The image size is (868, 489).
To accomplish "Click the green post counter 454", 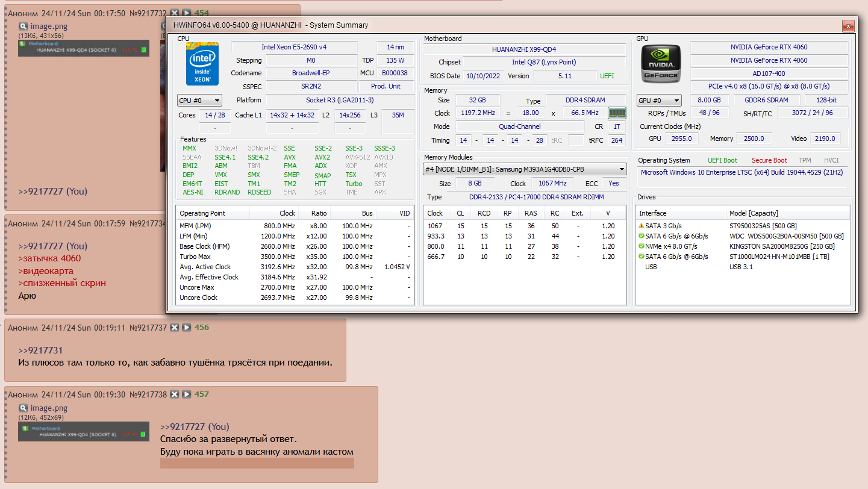I will 202,13.
